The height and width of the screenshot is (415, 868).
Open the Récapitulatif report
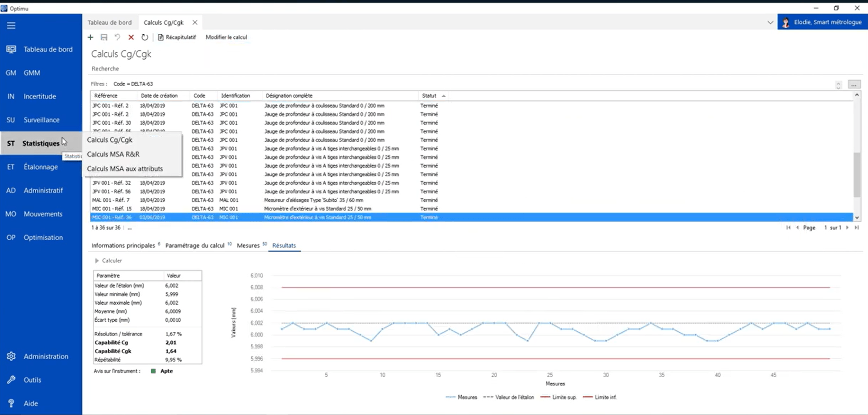point(177,37)
